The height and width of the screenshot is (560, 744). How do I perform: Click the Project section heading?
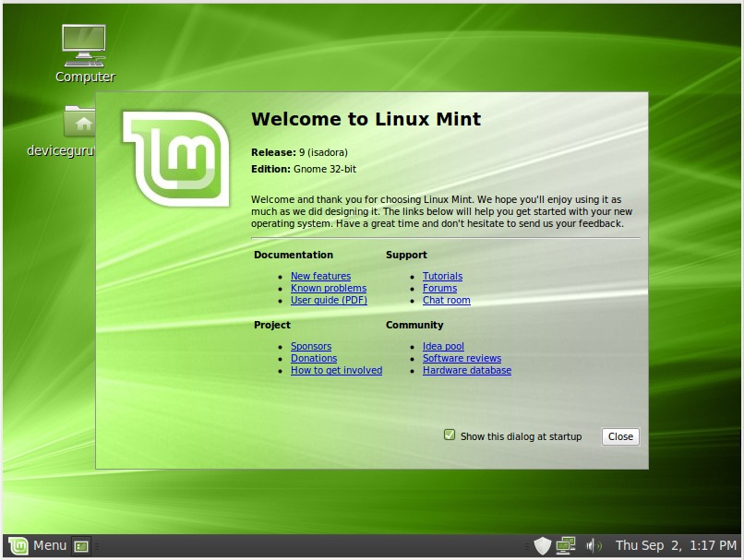pyautogui.click(x=272, y=326)
